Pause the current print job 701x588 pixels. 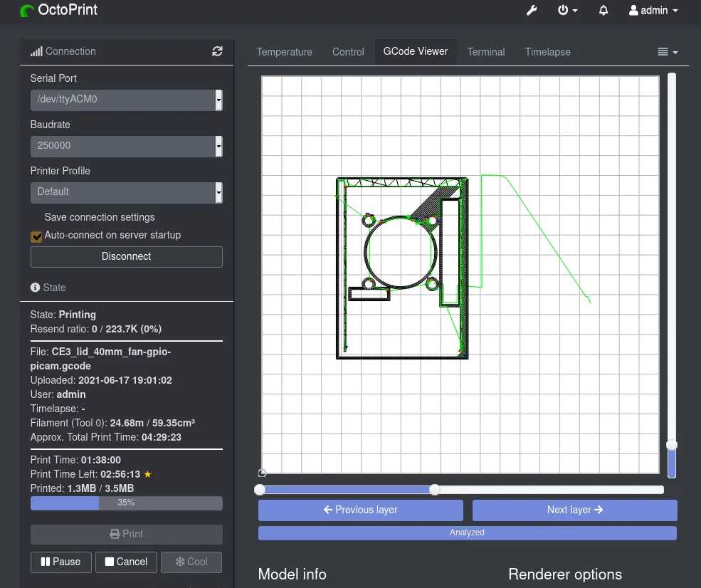tap(60, 562)
